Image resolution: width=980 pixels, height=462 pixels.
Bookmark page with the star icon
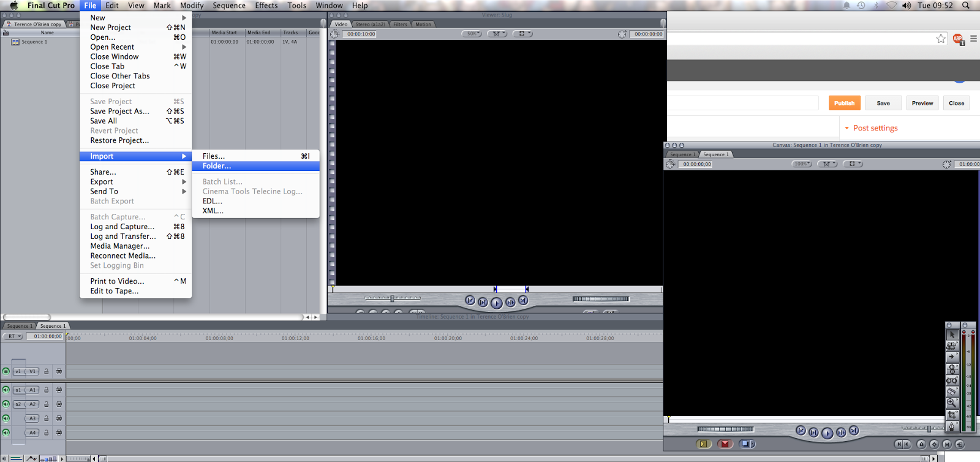[941, 39]
